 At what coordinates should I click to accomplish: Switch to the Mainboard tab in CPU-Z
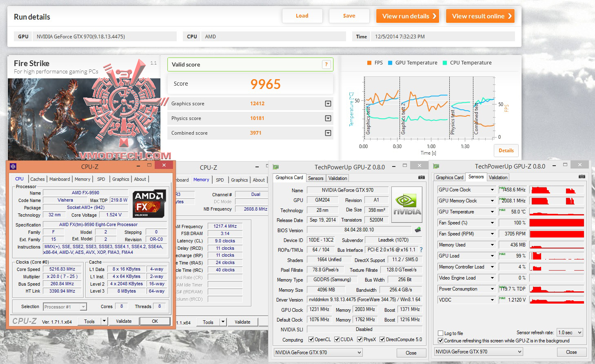click(60, 179)
